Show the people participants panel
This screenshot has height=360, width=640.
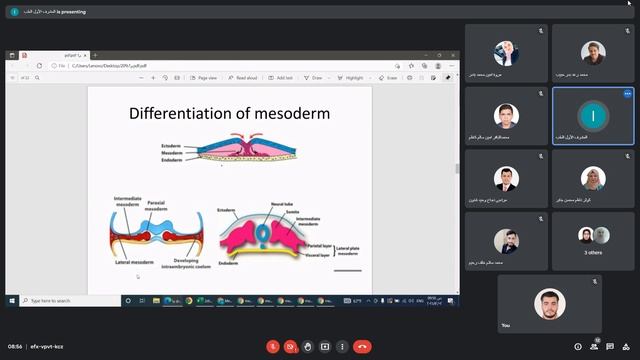(x=594, y=347)
